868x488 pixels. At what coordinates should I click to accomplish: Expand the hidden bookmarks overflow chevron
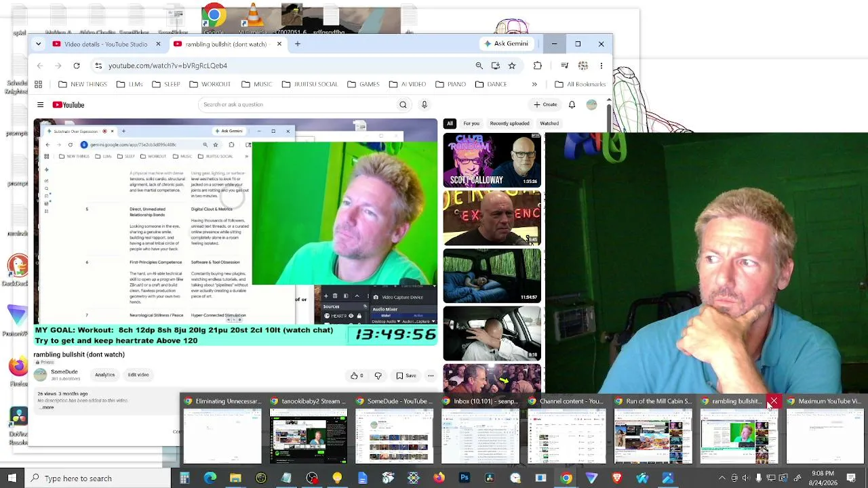(534, 84)
